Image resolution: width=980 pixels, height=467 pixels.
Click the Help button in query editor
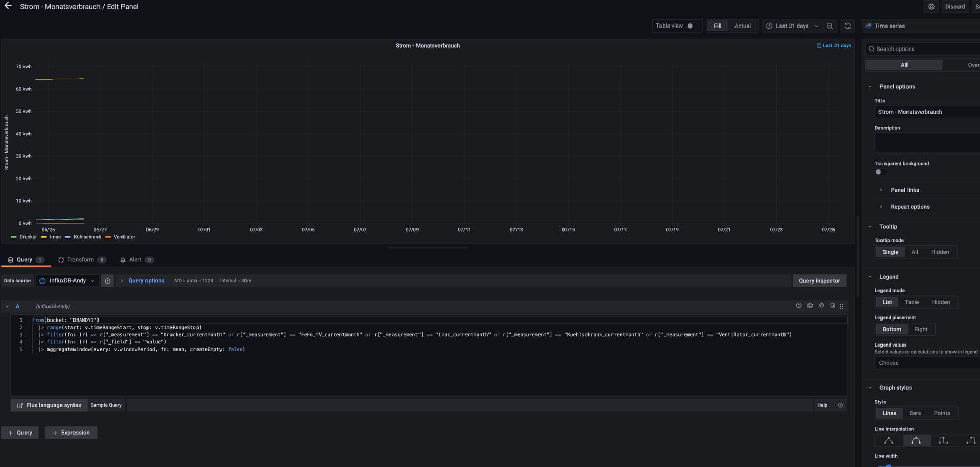[x=822, y=405]
